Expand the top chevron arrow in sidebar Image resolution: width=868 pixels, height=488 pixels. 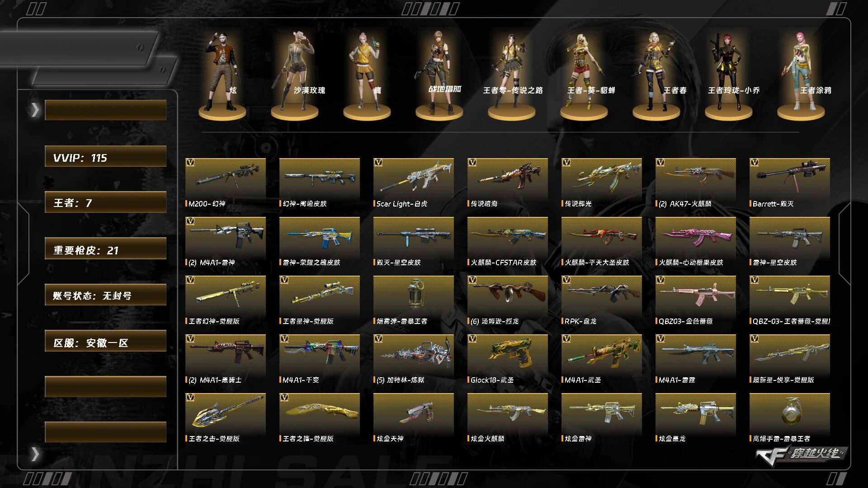(x=35, y=110)
